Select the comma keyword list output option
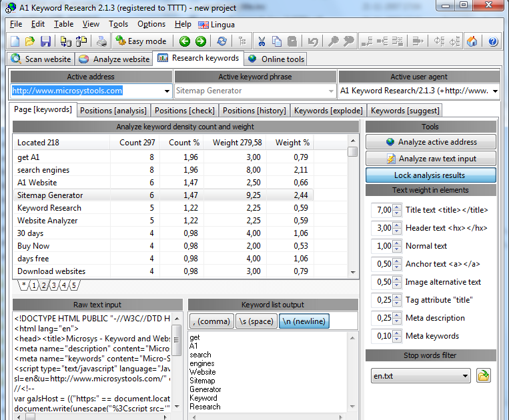 point(211,321)
